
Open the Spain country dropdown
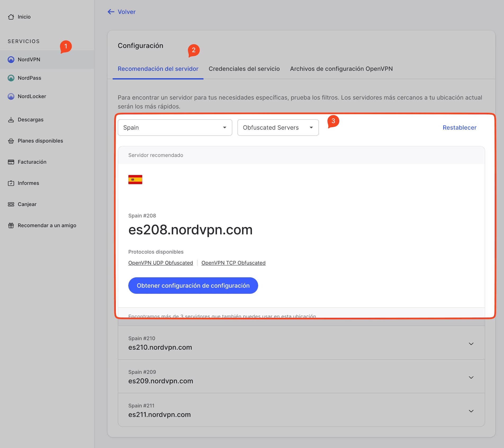(175, 127)
